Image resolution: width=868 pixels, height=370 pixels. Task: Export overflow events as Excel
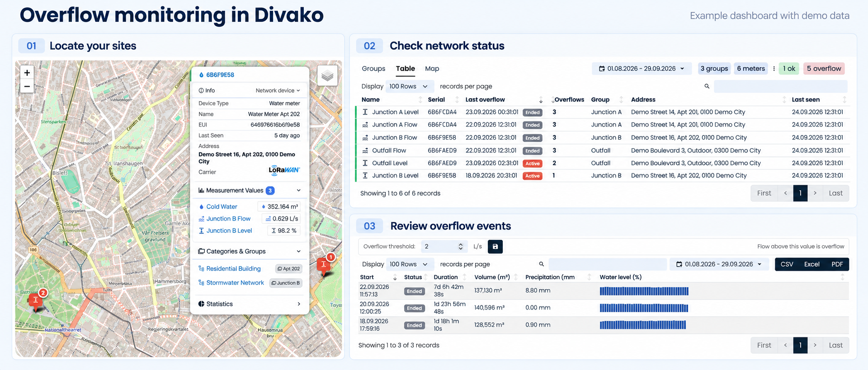pos(811,264)
